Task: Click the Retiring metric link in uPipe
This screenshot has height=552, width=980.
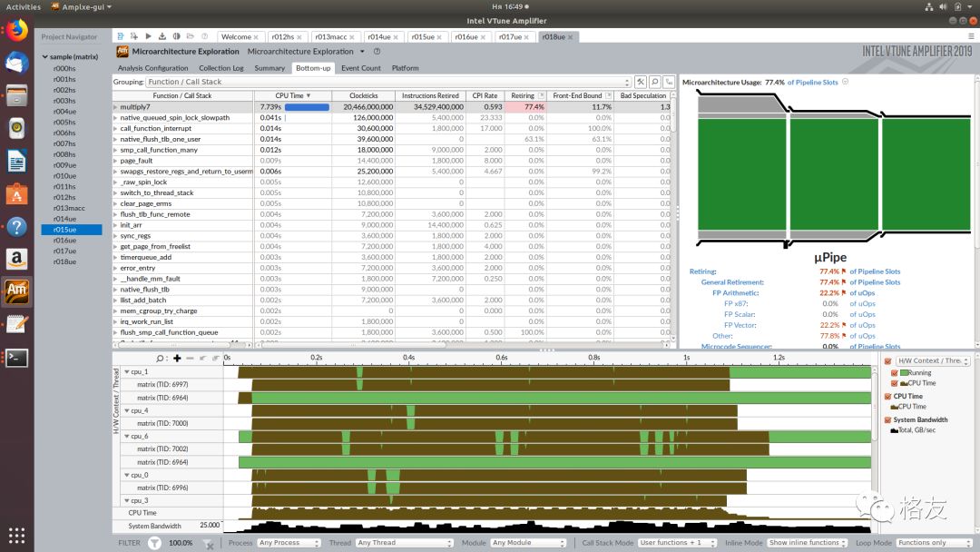Action: point(703,271)
